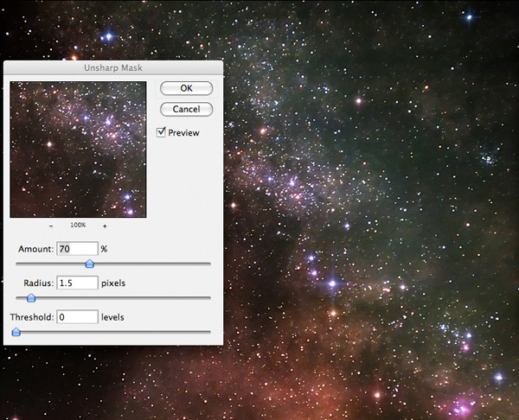The image size is (519, 420).
Task: Zoom in the preview with plus button
Action: [x=105, y=226]
